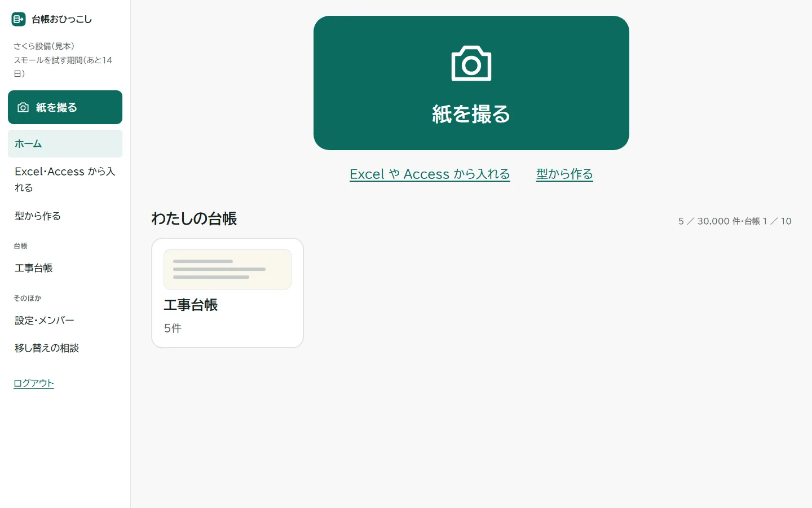Click the large 紙を撮る label text
This screenshot has height=508, width=812.
471,114
